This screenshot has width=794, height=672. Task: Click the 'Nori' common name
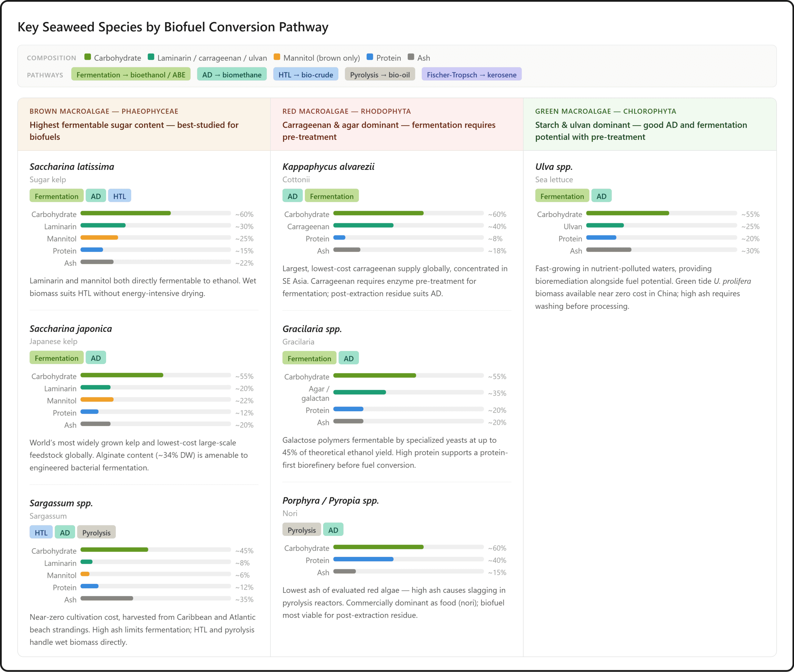290,513
